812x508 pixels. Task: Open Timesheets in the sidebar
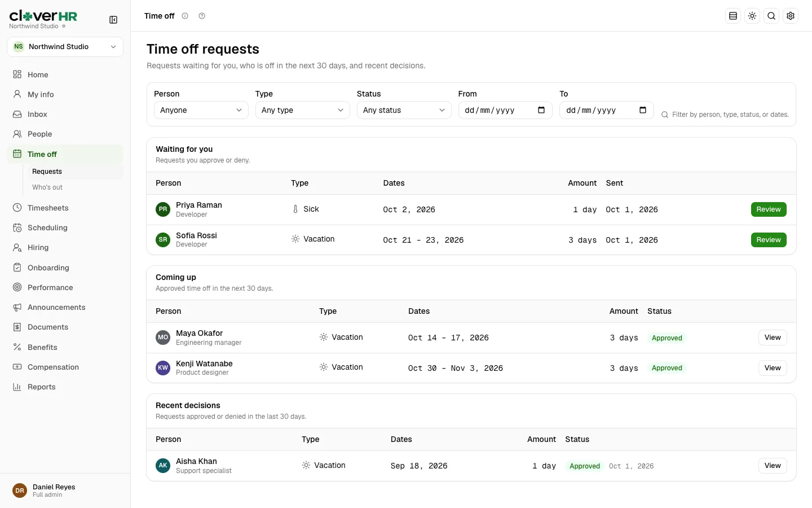pyautogui.click(x=65, y=208)
